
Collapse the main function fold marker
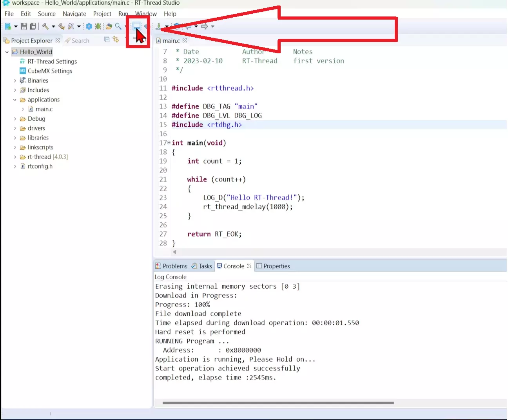(x=169, y=143)
